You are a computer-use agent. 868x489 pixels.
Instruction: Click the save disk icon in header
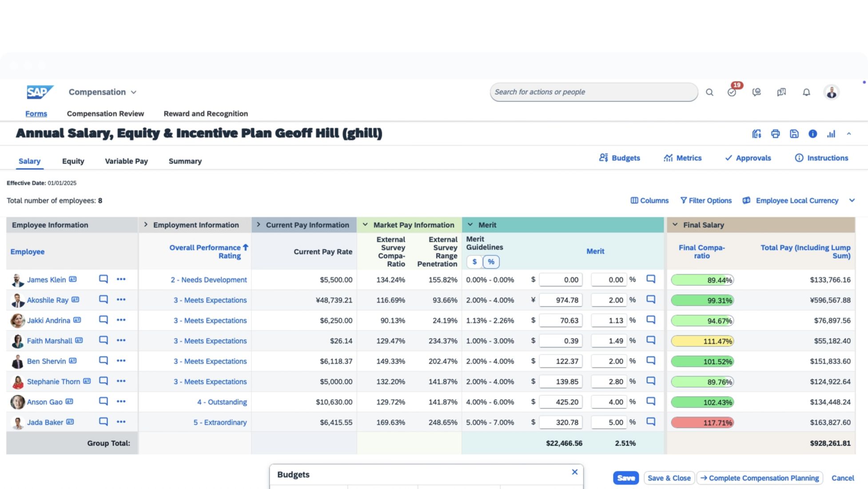[794, 134]
